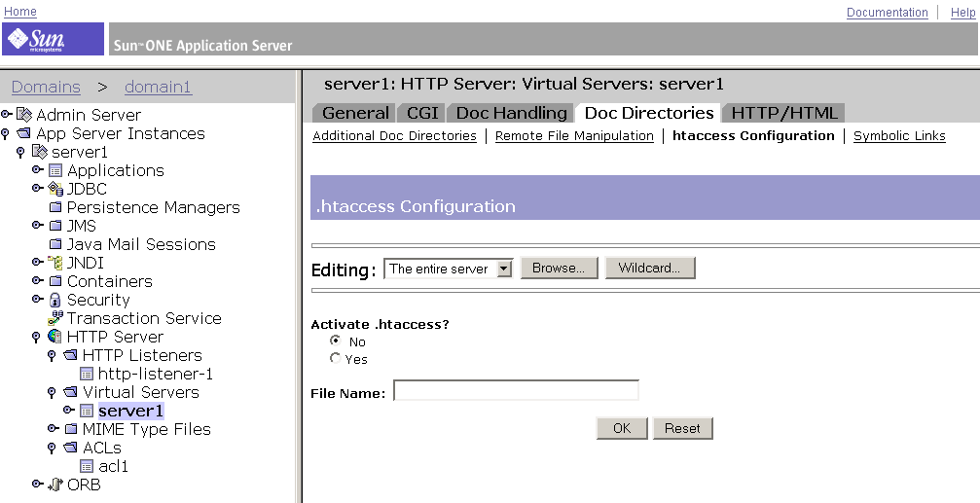The width and height of the screenshot is (980, 503).
Task: Open Additional Doc Directories sub-tab
Action: tap(394, 135)
